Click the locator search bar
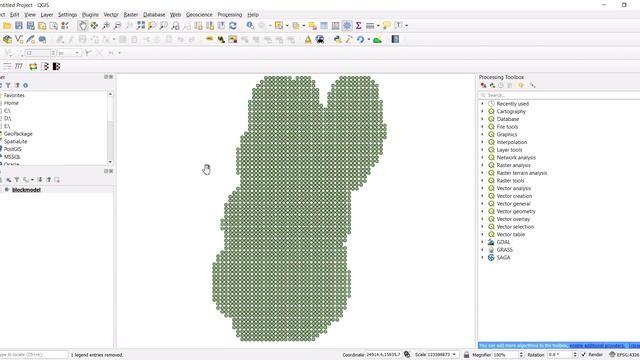Viewport: 640px width, 360px height. pyautogui.click(x=33, y=355)
